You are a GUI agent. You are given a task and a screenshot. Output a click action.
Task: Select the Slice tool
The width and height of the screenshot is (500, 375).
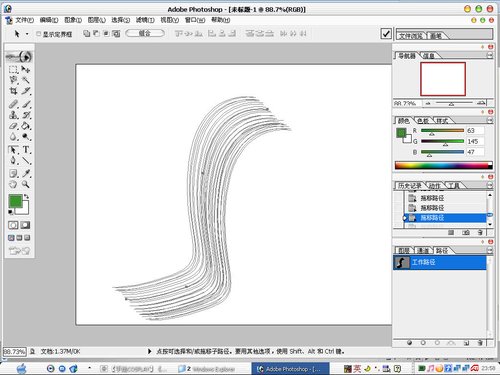pos(26,91)
